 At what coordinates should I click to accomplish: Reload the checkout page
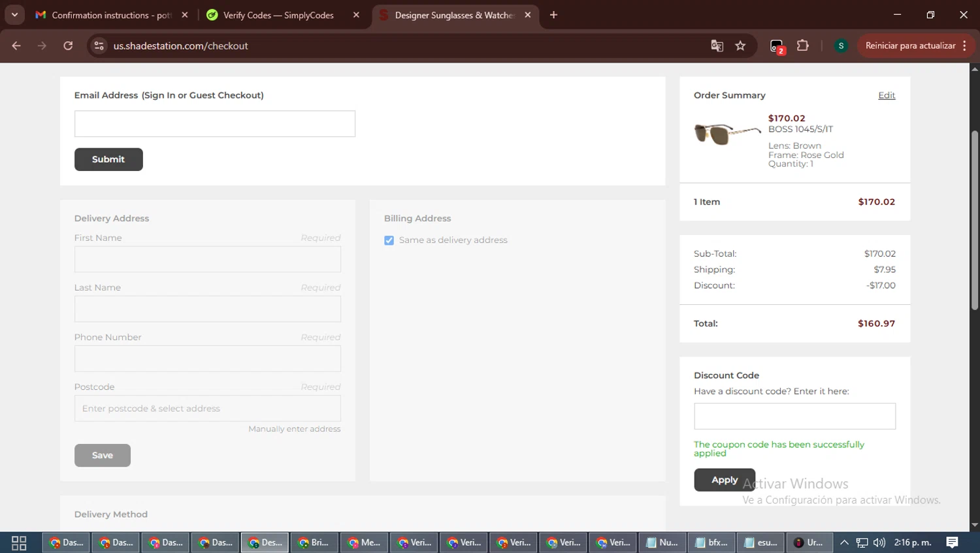coord(68,46)
